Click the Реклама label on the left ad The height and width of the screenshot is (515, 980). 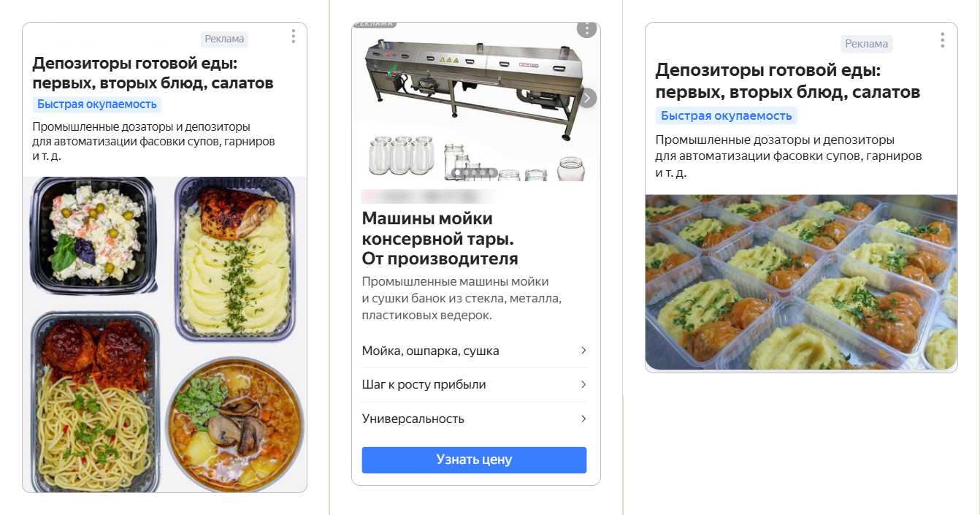[x=224, y=39]
